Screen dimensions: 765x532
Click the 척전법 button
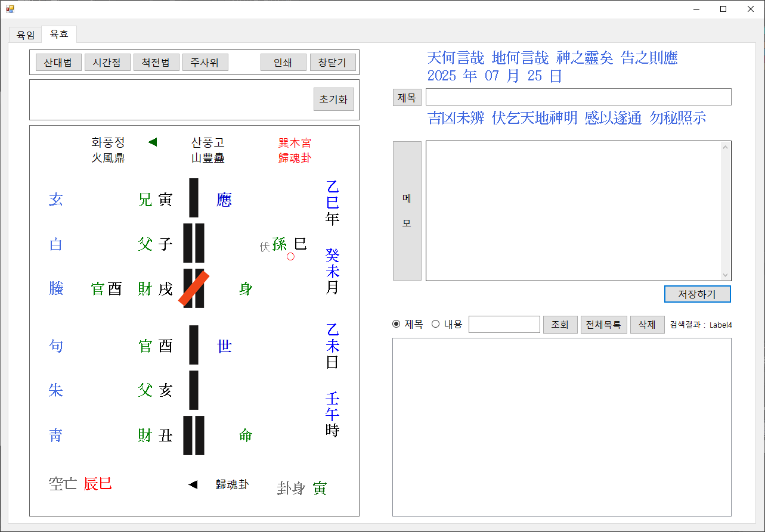point(156,63)
